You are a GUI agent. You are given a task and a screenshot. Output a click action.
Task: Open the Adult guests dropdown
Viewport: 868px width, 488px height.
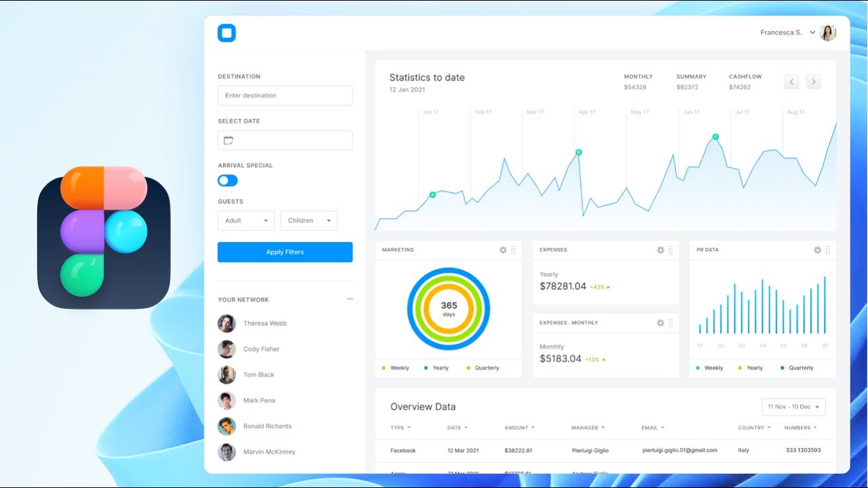pyautogui.click(x=245, y=220)
